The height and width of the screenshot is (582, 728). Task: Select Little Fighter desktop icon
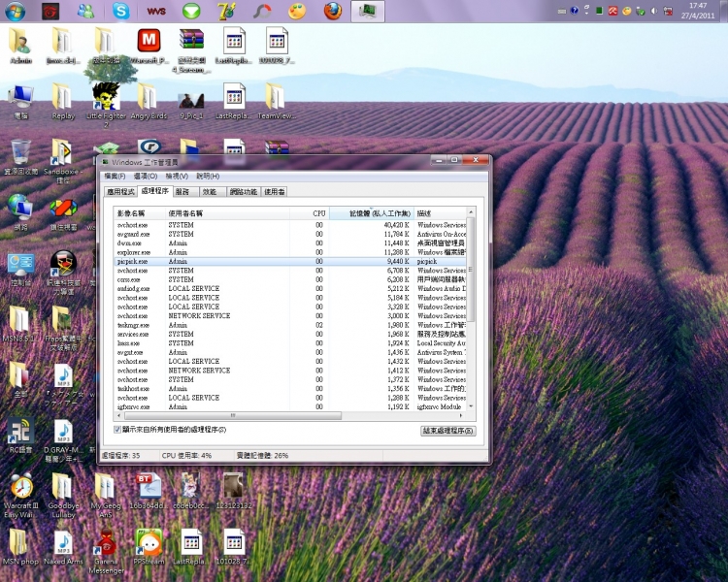click(x=105, y=97)
